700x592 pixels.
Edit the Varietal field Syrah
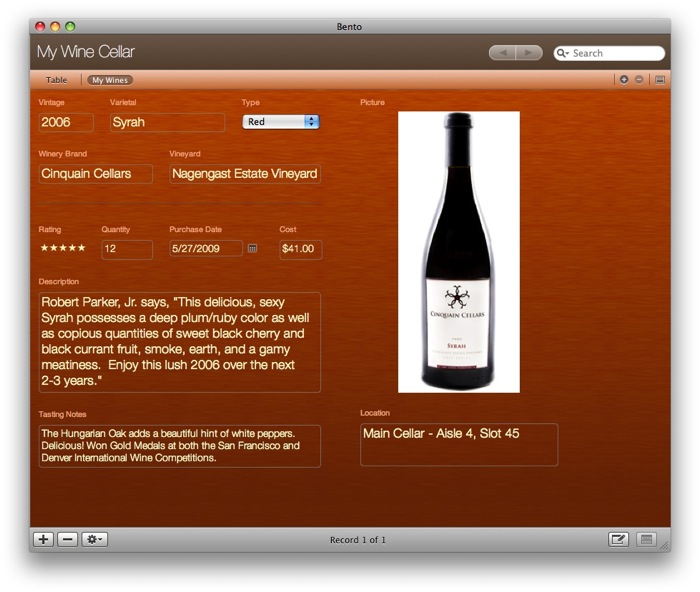click(x=167, y=122)
